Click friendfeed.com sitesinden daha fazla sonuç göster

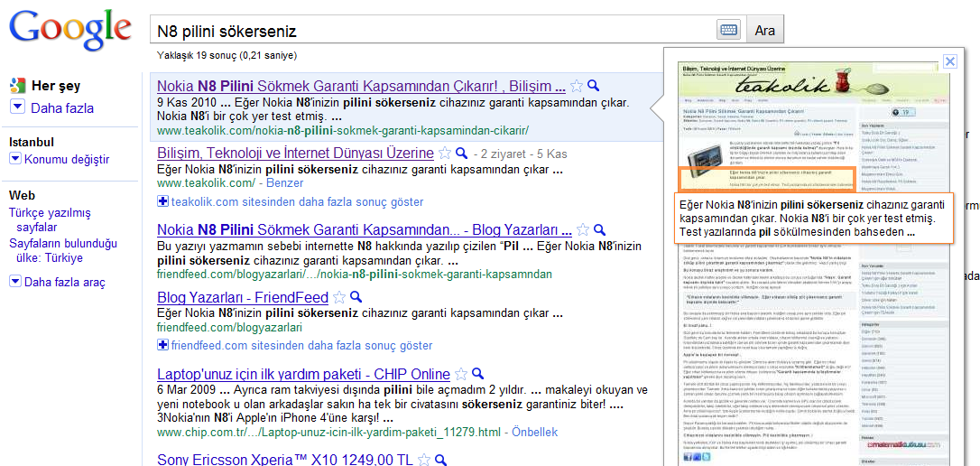(302, 345)
